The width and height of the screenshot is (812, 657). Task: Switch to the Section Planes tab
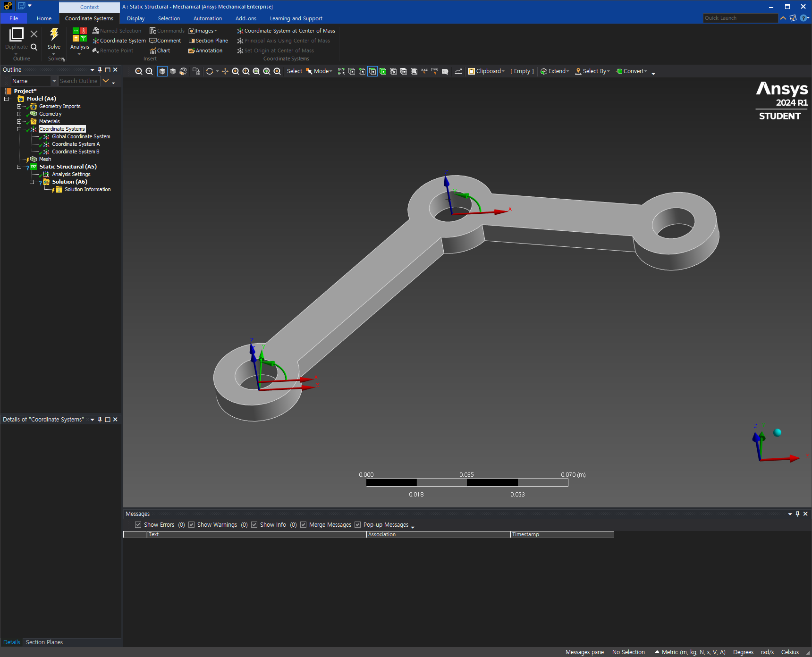[x=44, y=642]
